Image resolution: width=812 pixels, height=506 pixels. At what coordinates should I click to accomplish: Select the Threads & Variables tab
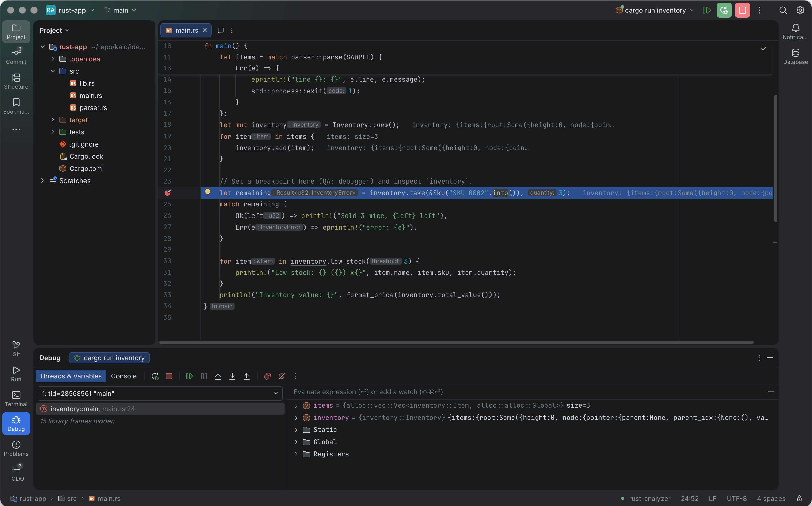[71, 376]
